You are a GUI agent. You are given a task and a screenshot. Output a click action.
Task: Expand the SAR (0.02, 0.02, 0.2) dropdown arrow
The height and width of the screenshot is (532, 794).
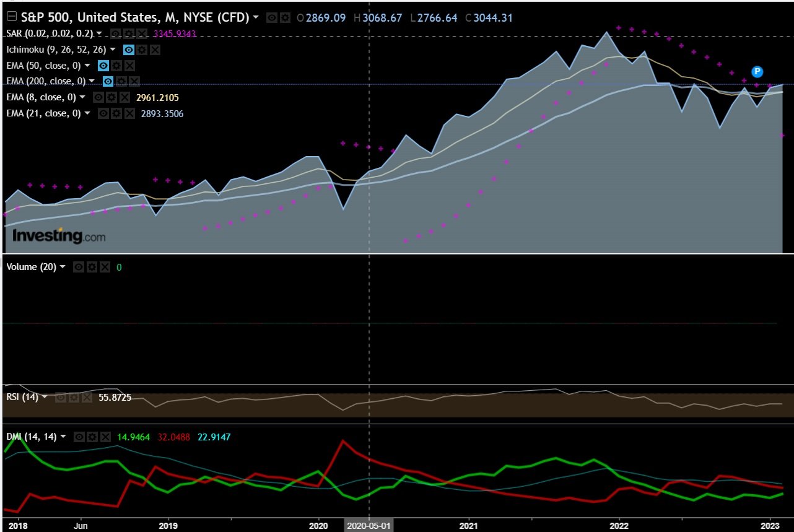point(98,33)
